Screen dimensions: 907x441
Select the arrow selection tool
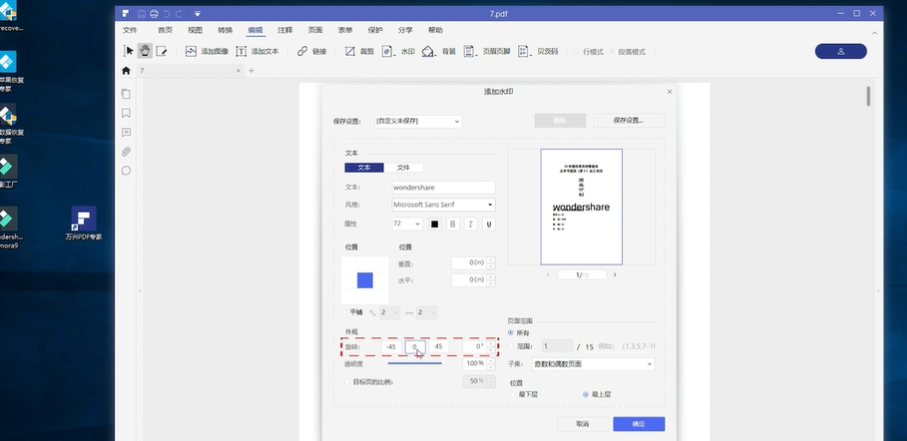(128, 51)
